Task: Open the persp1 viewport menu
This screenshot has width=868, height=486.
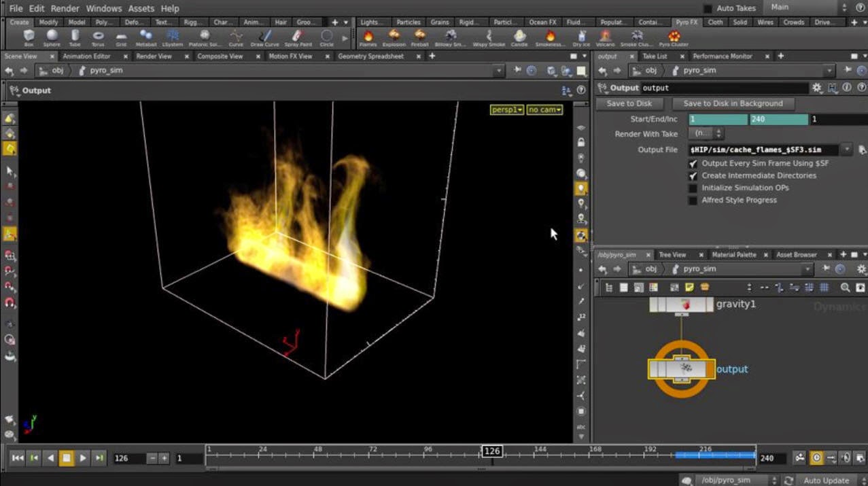Action: pyautogui.click(x=507, y=109)
